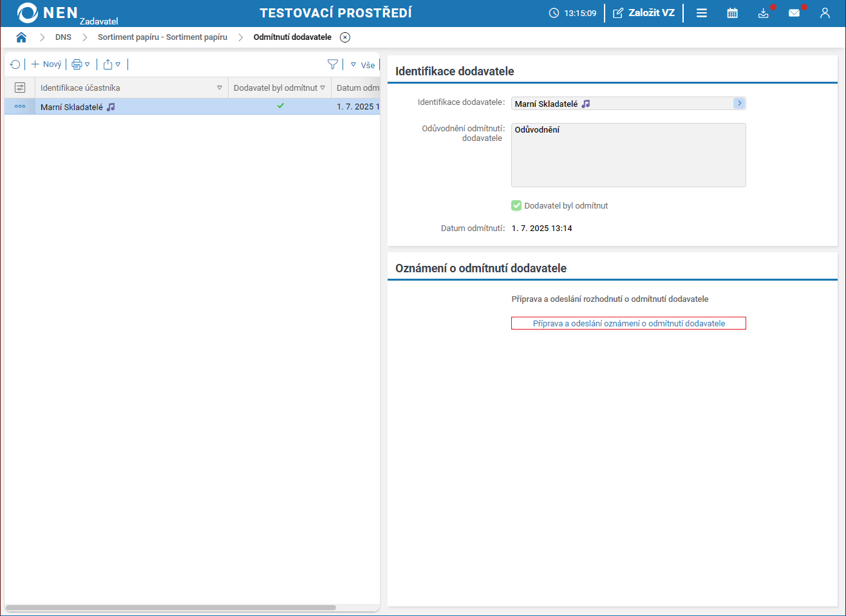Click the funnel filter icon
The height and width of the screenshot is (616, 846).
click(332, 64)
